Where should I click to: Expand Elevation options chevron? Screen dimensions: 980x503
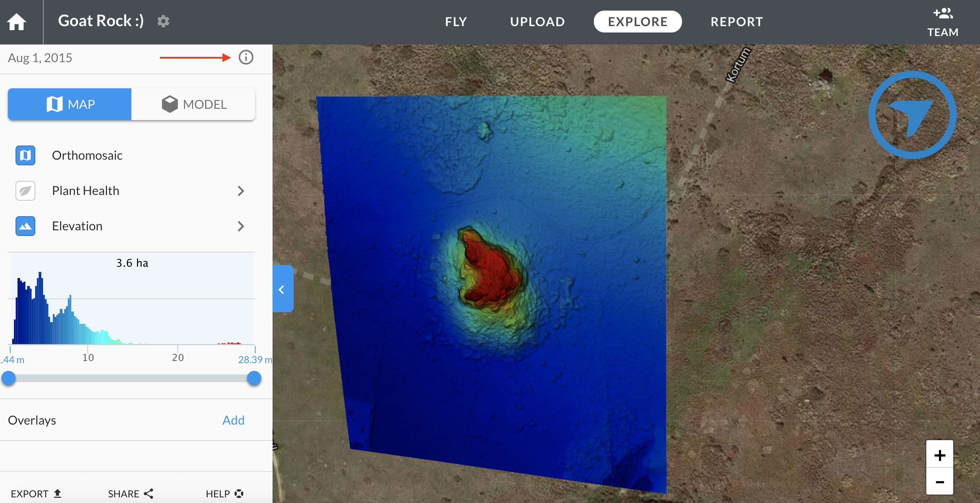click(x=240, y=226)
